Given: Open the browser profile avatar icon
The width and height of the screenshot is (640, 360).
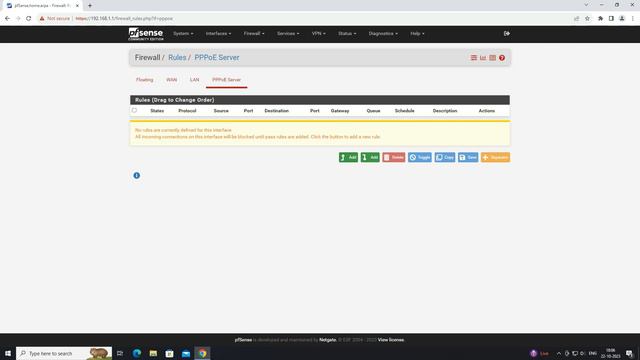Looking at the screenshot, I should point(622,18).
